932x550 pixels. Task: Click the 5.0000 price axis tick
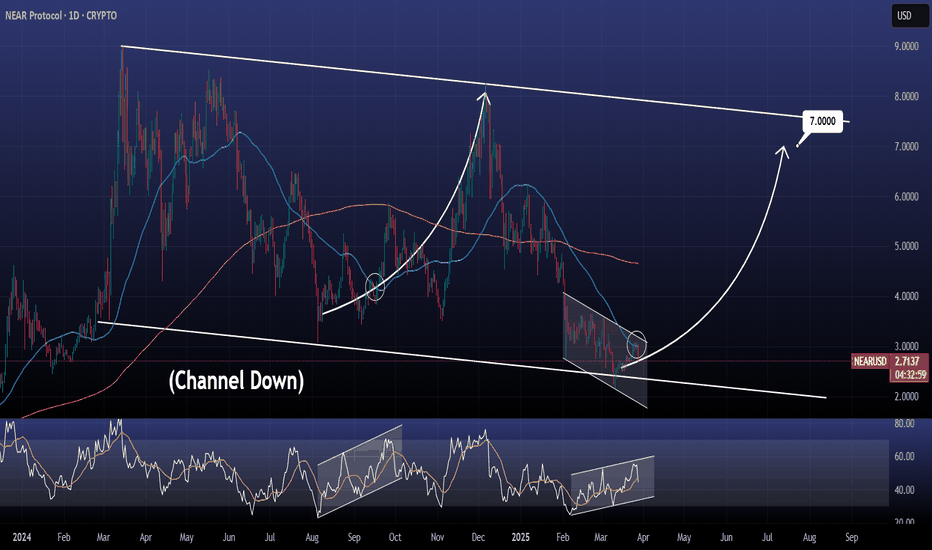(x=906, y=246)
